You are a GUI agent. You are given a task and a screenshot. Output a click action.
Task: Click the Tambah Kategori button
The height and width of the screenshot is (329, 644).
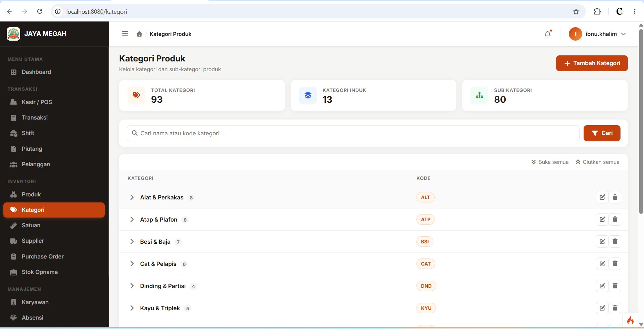pyautogui.click(x=592, y=63)
